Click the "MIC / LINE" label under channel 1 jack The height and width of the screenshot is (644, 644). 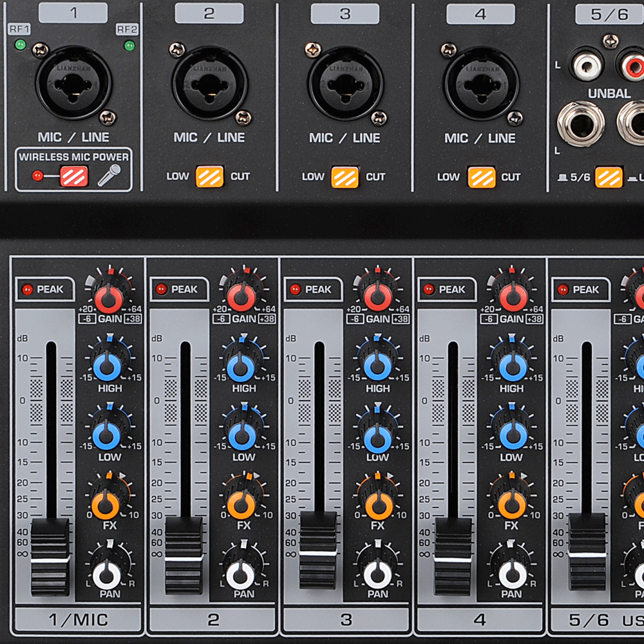73,137
